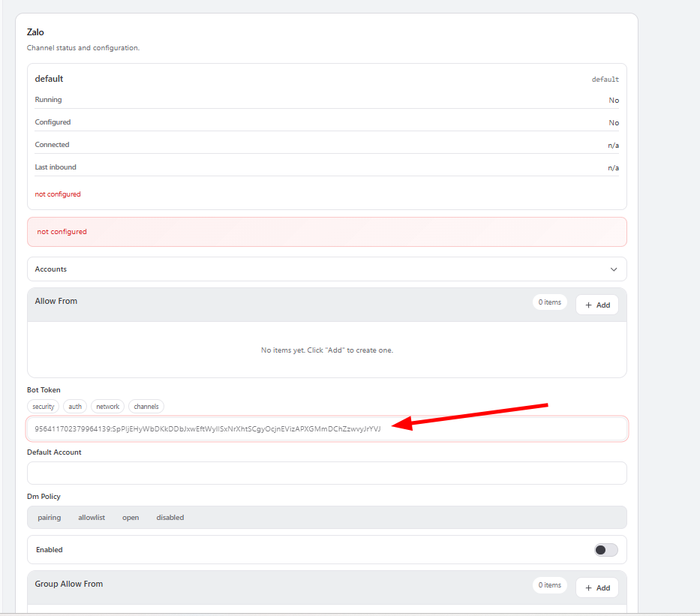Click the Bot Token input field

pyautogui.click(x=327, y=429)
